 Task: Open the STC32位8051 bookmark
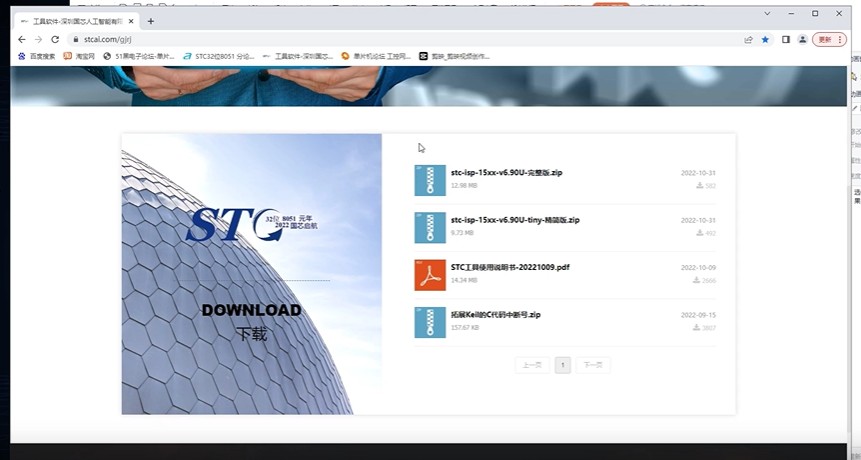pos(219,56)
